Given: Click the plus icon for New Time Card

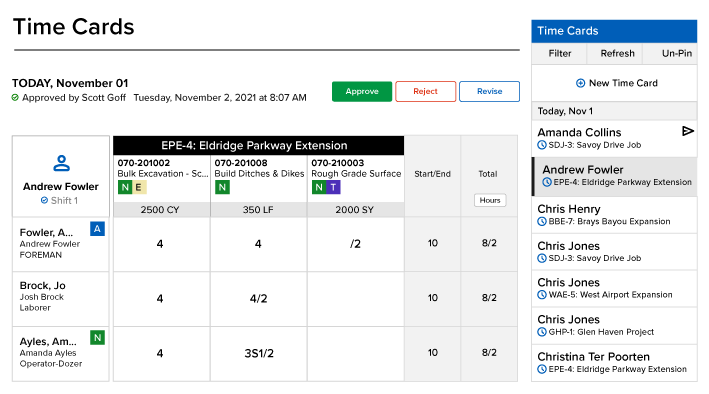Looking at the screenshot, I should [x=580, y=83].
